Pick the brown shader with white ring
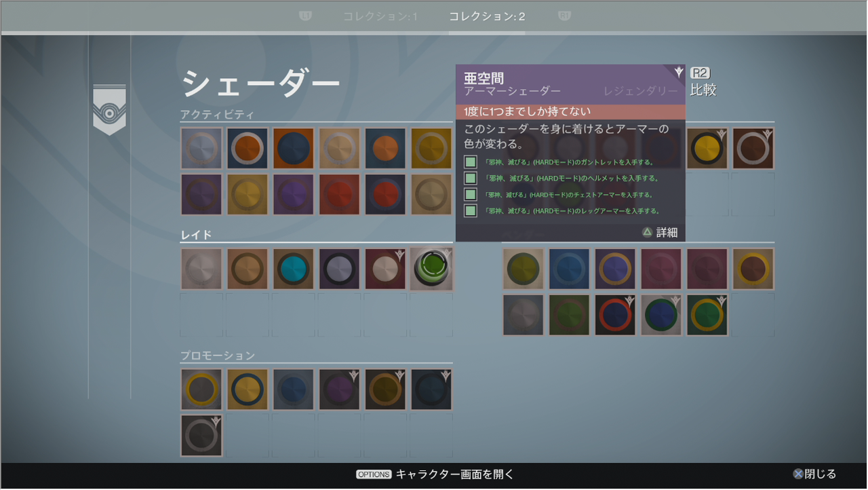 [x=753, y=148]
